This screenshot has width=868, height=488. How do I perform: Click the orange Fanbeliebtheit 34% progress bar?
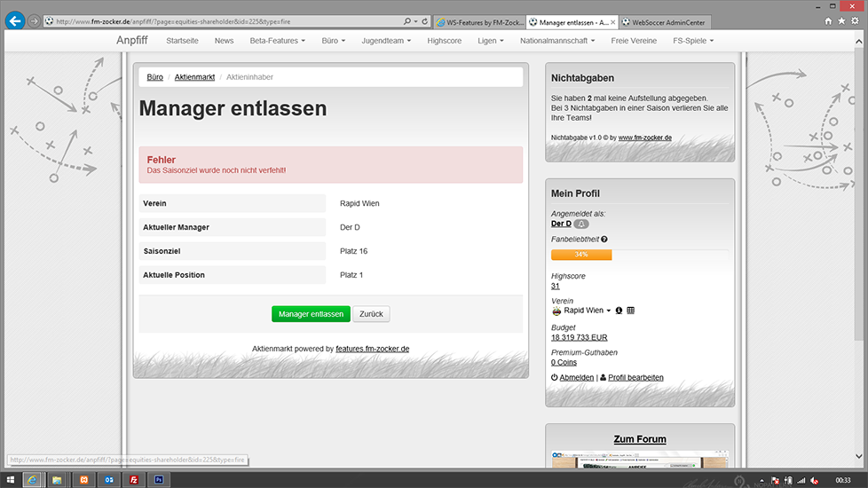pos(581,255)
